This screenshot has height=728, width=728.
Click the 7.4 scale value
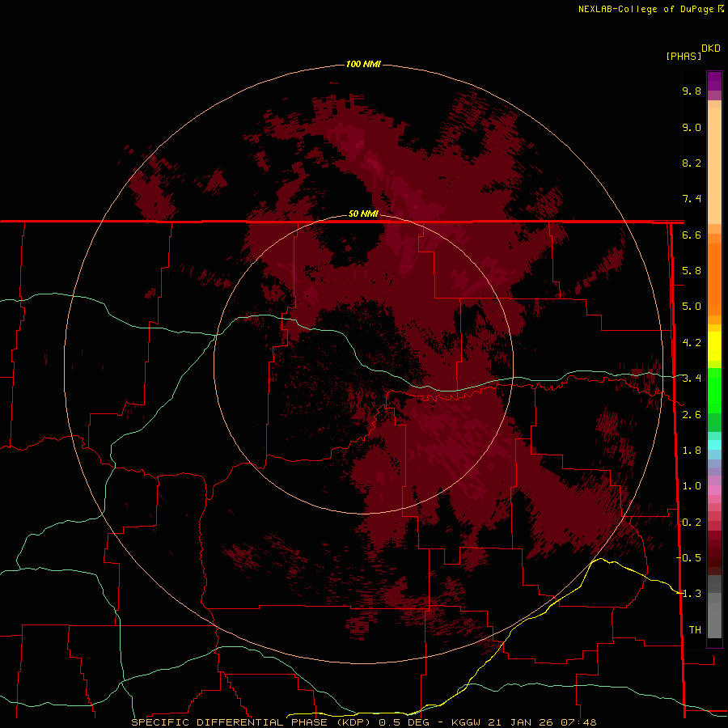692,199
